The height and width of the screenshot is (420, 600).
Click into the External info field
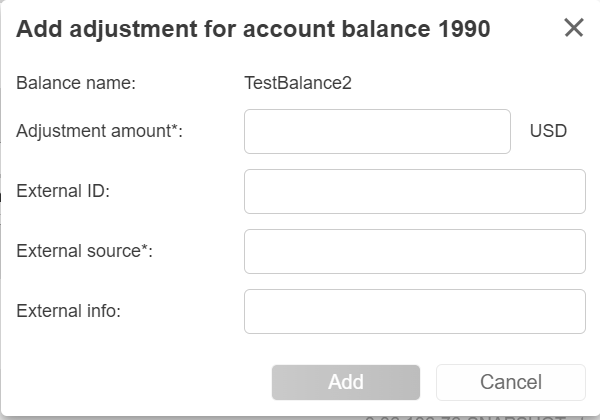pyautogui.click(x=414, y=311)
